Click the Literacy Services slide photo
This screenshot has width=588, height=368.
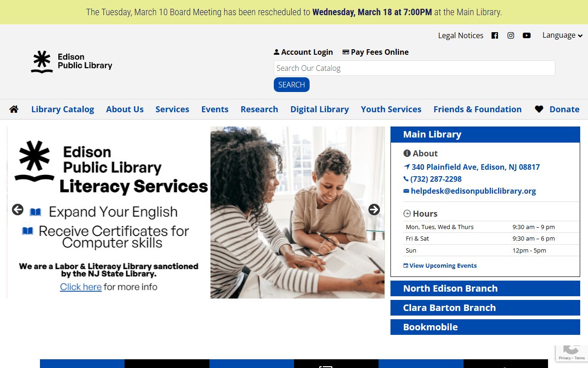tap(298, 213)
